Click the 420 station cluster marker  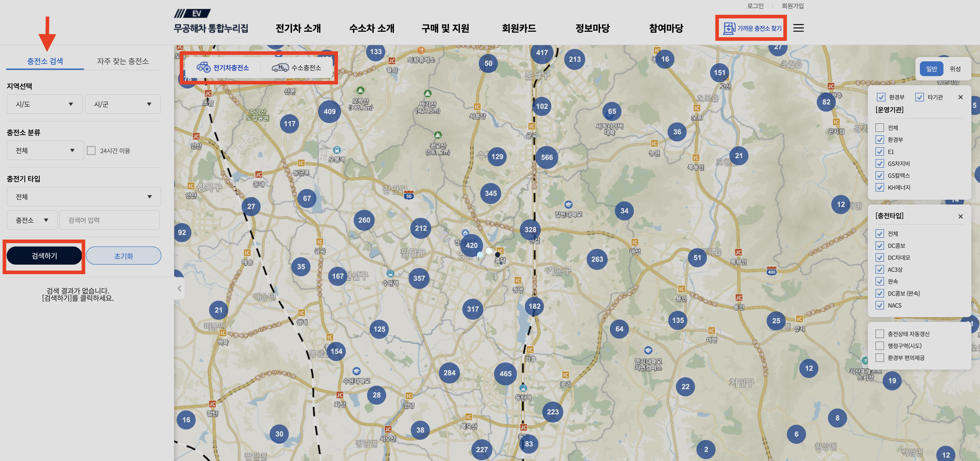(x=471, y=245)
